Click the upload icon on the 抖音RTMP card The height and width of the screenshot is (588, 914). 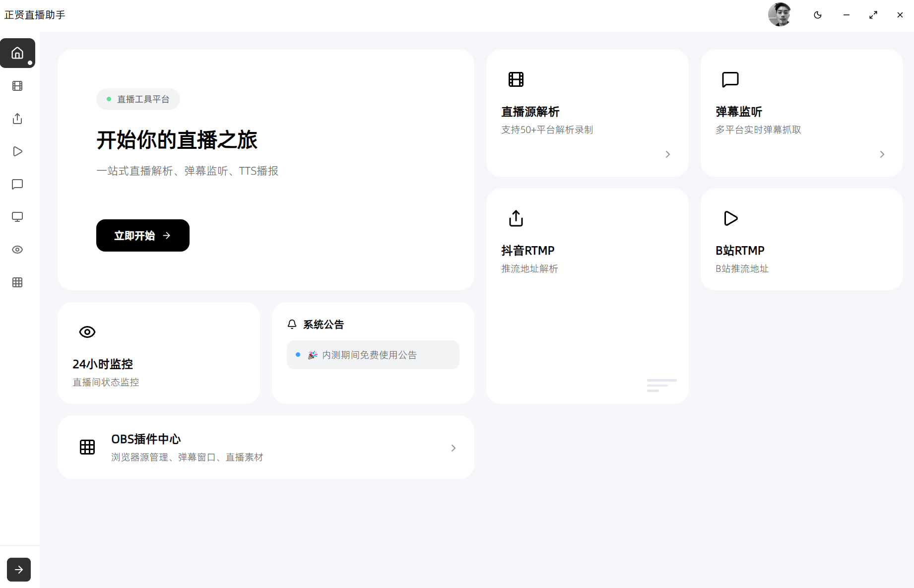click(516, 218)
